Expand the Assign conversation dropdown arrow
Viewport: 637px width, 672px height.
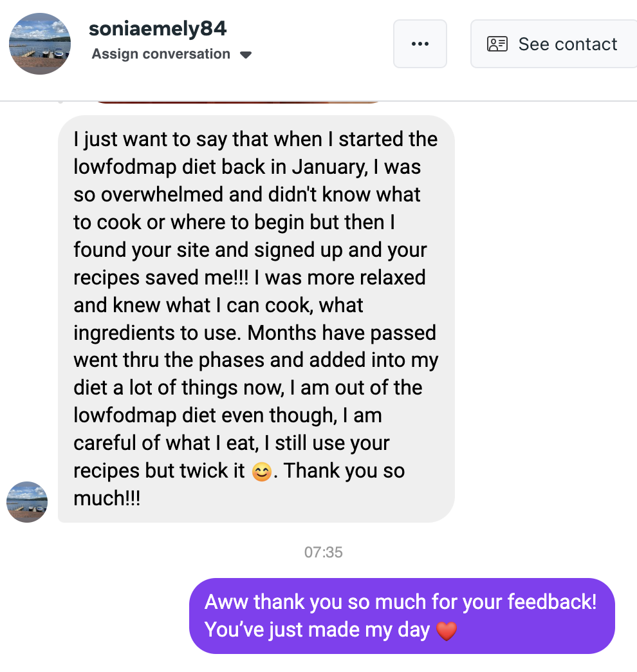tap(245, 55)
